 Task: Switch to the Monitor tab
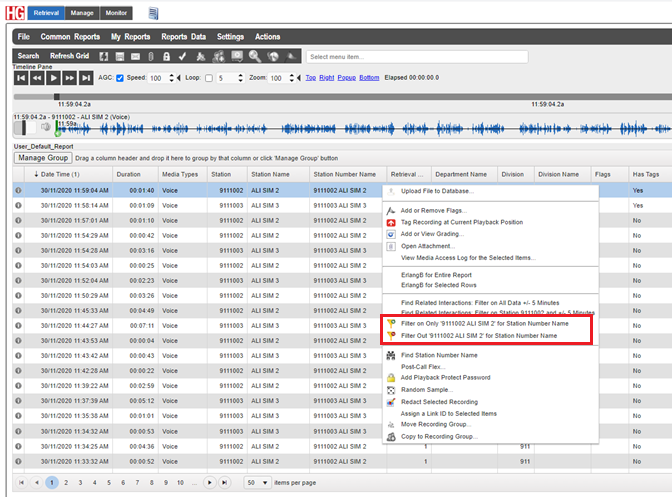pos(116,13)
